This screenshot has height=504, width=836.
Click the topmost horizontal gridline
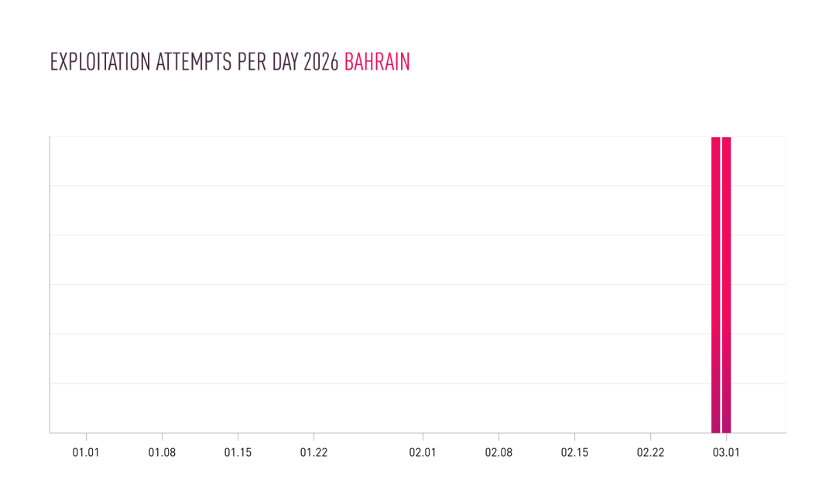click(387, 137)
